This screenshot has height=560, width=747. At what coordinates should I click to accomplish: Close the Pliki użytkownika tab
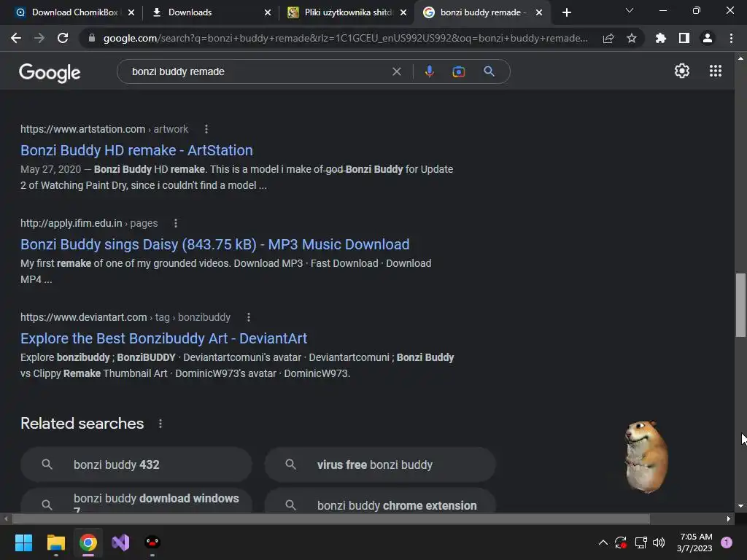pos(403,12)
